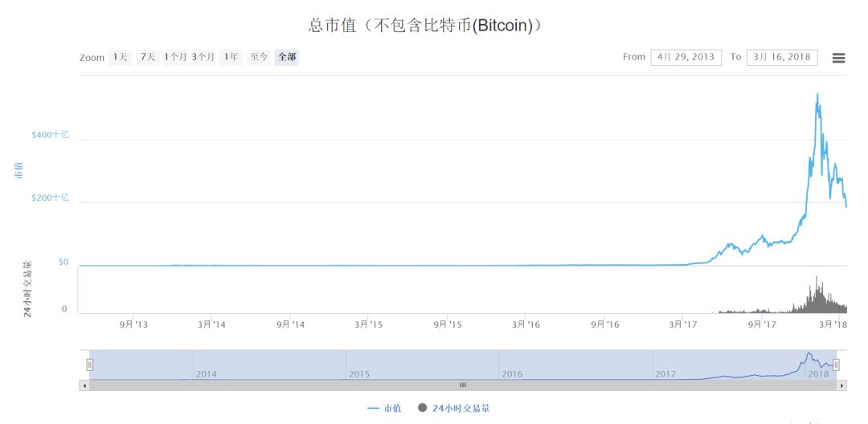Screen dimensions: 868x424
Task: Select the 全部 zoom range
Action: 286,57
